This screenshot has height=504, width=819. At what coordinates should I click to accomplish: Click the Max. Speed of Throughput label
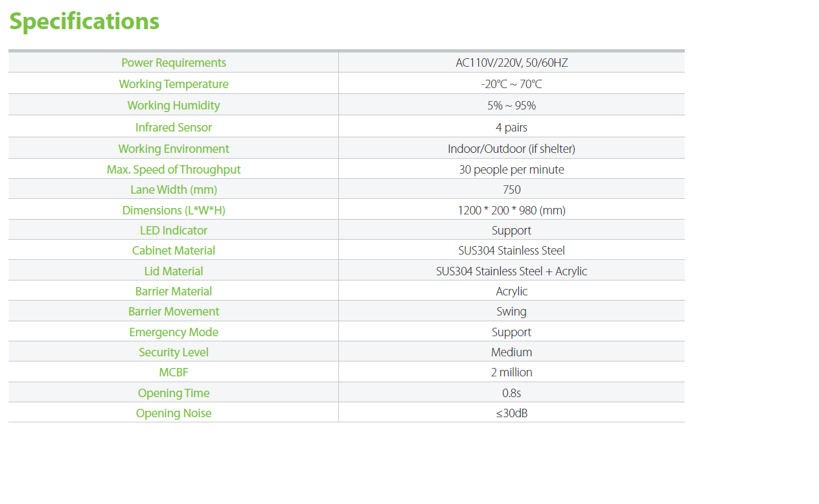pyautogui.click(x=174, y=170)
